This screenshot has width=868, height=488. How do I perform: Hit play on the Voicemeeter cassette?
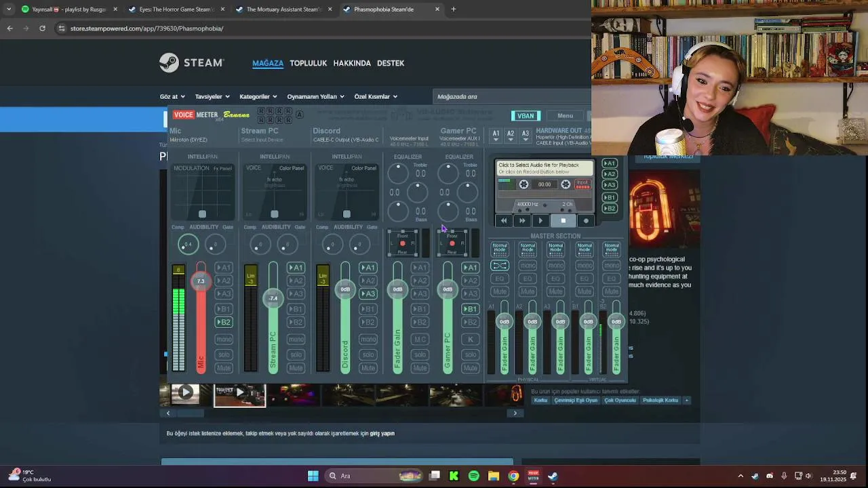tap(540, 220)
